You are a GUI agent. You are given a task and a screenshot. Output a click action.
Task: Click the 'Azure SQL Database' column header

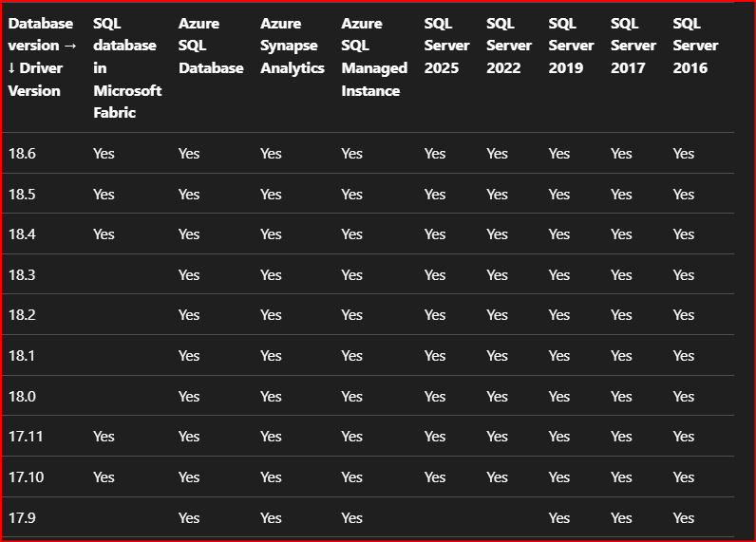[x=211, y=46]
